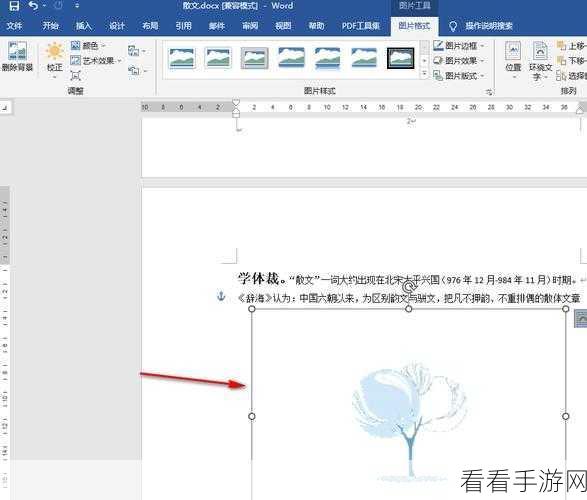This screenshot has height=500, width=587.
Task: Click the first line indent marker on ruler
Action: coord(236,102)
